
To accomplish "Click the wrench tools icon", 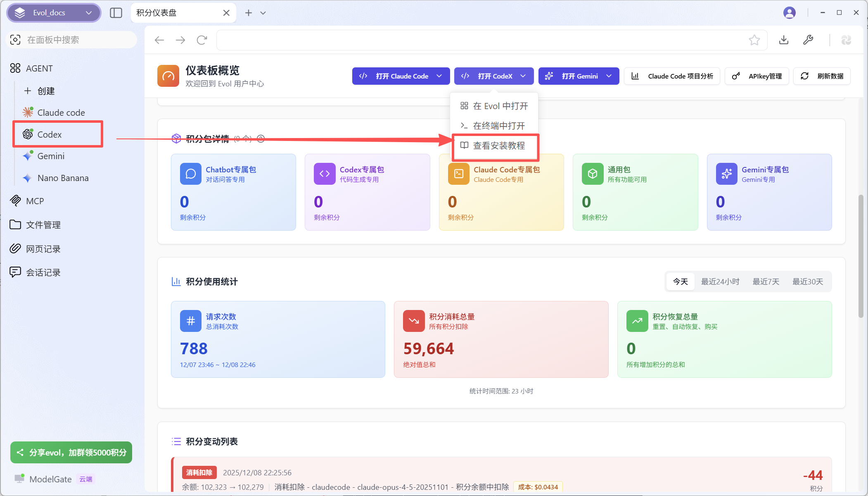I will (x=808, y=40).
